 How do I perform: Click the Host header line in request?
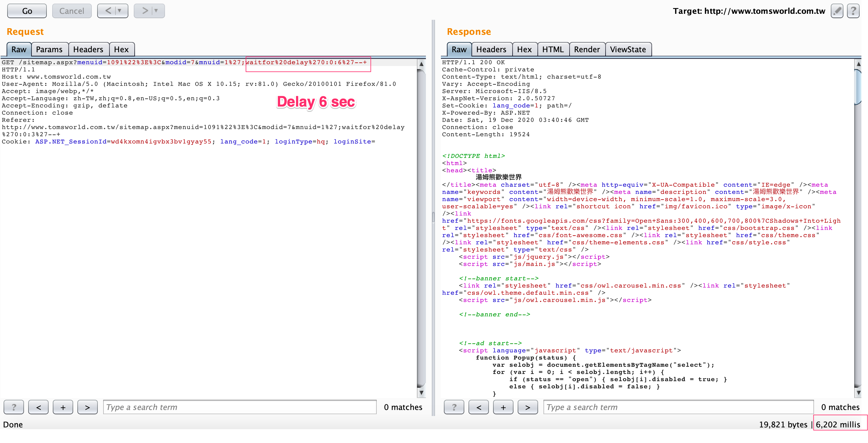(56, 77)
